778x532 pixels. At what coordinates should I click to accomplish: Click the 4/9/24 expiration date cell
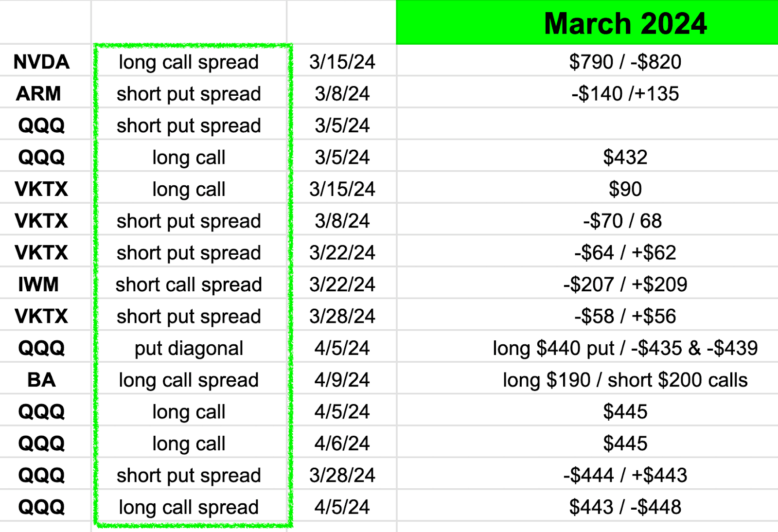[342, 378]
